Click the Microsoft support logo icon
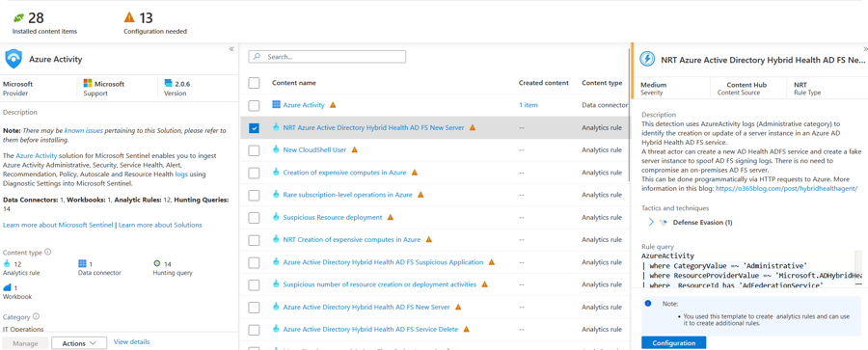Viewport: 868px width, 350px height. tap(88, 84)
